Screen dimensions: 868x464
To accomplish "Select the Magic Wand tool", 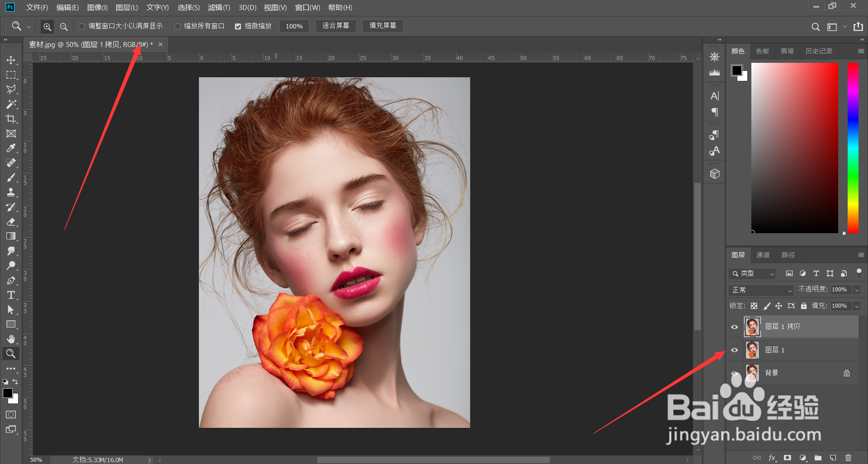I will coord(11,104).
